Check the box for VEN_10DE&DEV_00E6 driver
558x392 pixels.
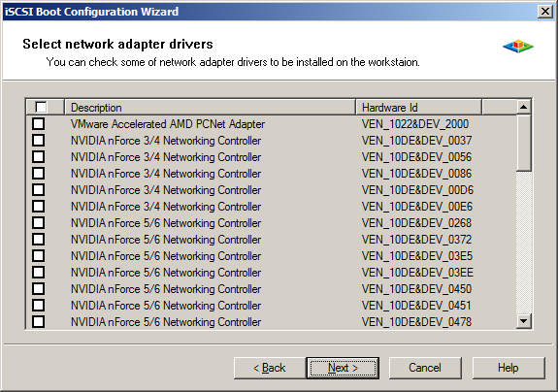point(39,207)
